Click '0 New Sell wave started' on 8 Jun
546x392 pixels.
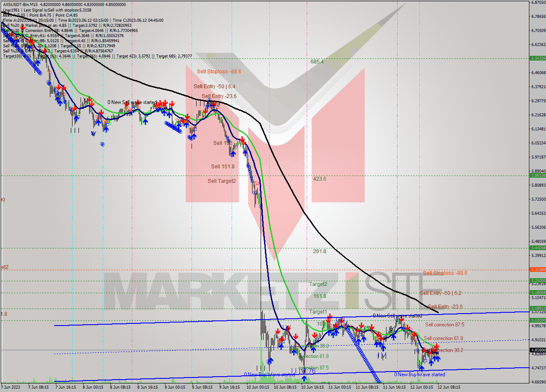(131, 102)
